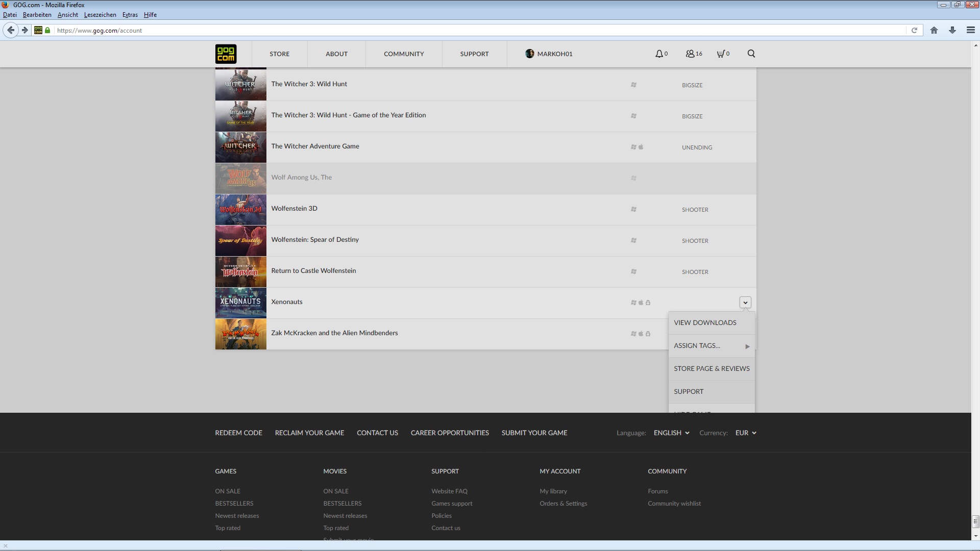
Task: Click the REDEEM CODE link
Action: click(238, 433)
